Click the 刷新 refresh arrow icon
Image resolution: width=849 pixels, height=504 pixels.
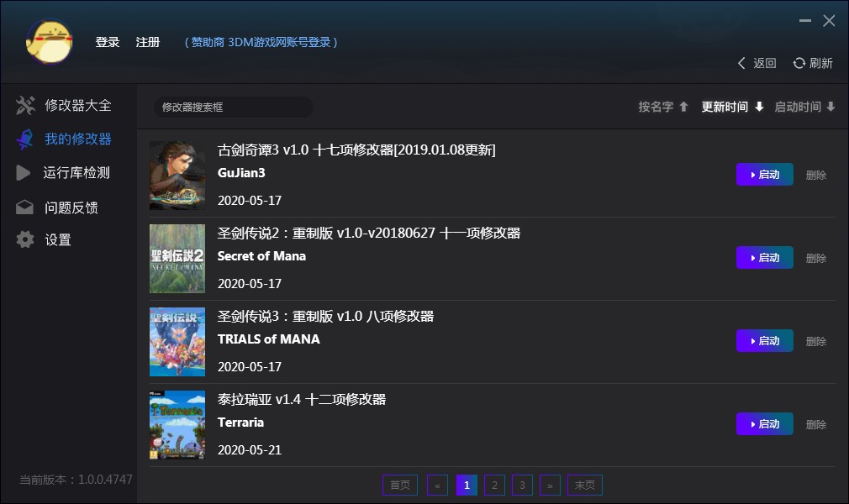click(x=799, y=63)
